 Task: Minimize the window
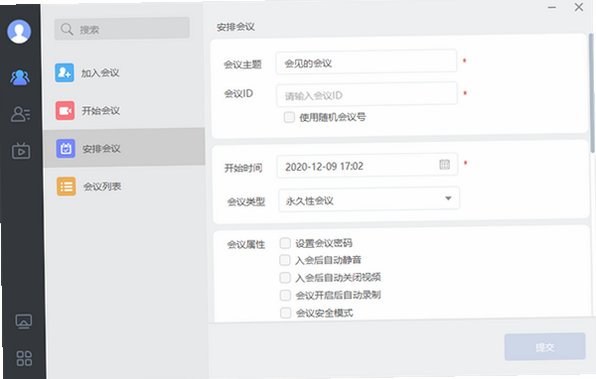[x=552, y=7]
